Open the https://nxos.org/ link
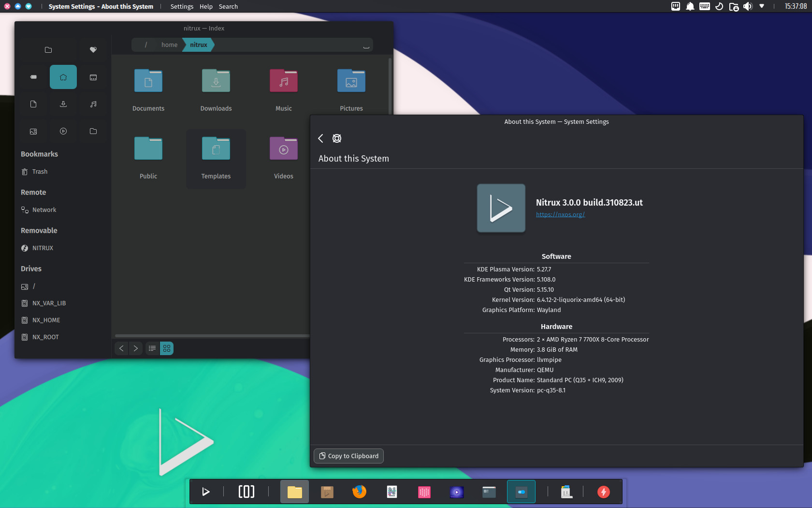 point(560,214)
